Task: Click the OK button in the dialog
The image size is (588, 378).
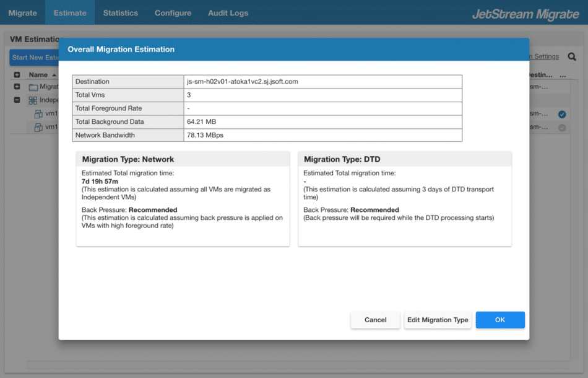Action: click(500, 320)
